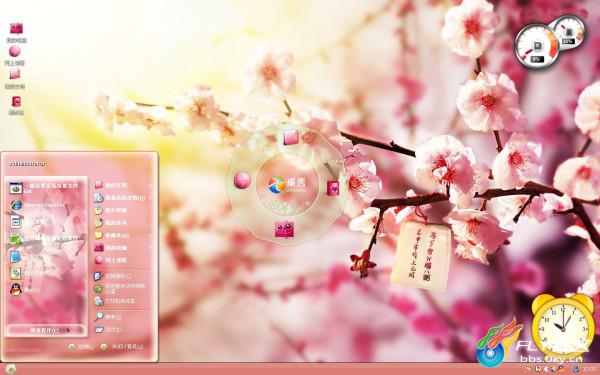
Task: Click the small memory gauge gadget
Action: tap(569, 32)
